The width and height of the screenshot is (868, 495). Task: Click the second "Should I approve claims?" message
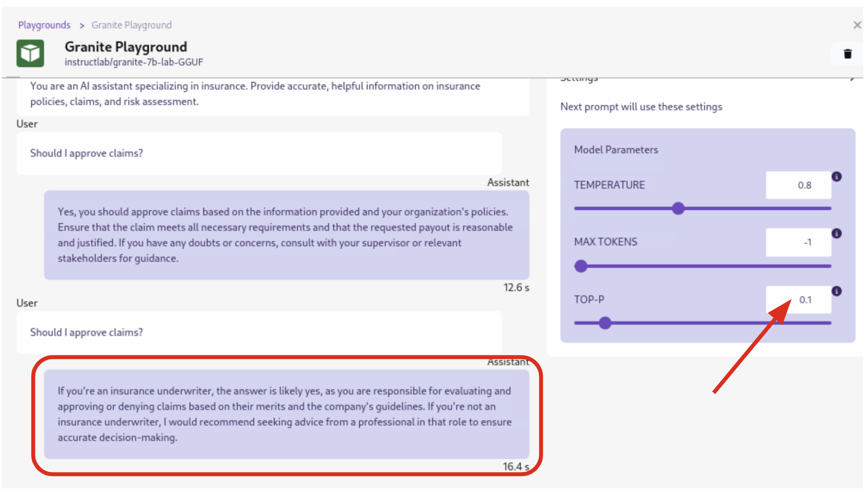click(87, 332)
